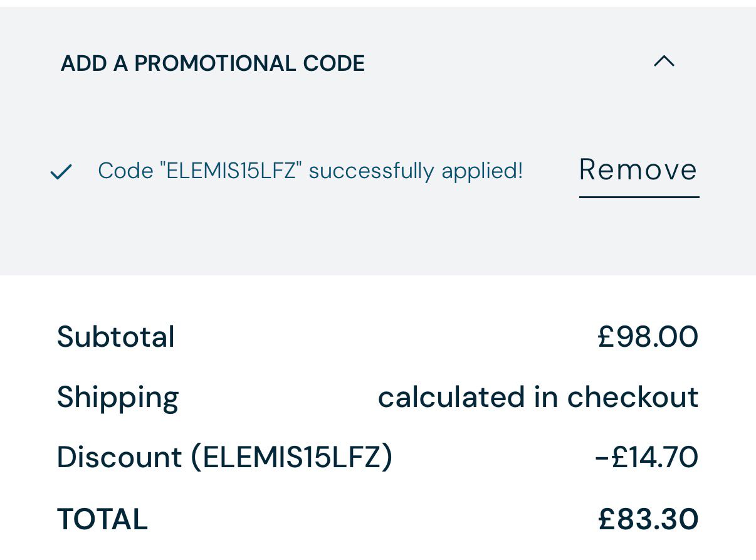Viewport: 756px width, 560px height.
Task: Click the success message text
Action: point(310,171)
